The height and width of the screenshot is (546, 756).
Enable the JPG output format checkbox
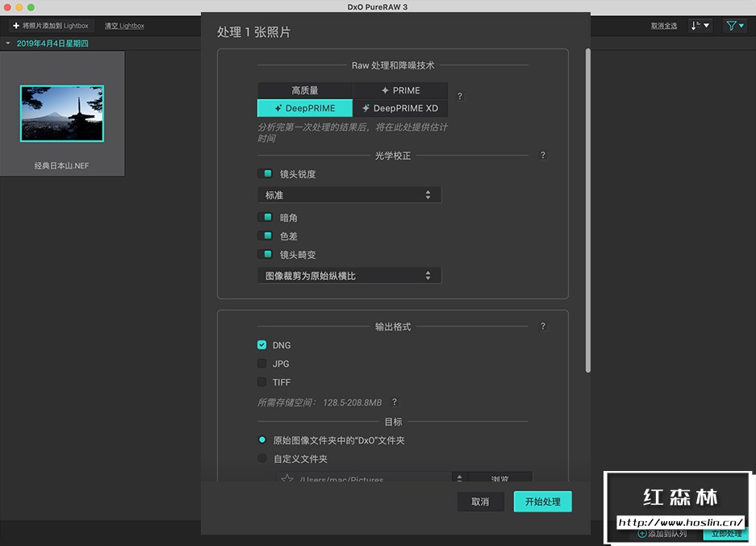(x=261, y=363)
